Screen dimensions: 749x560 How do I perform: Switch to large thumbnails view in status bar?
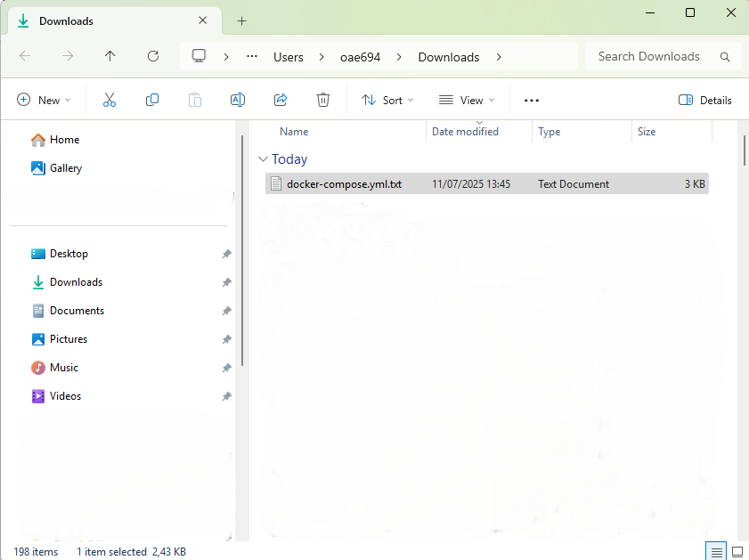pyautogui.click(x=737, y=551)
